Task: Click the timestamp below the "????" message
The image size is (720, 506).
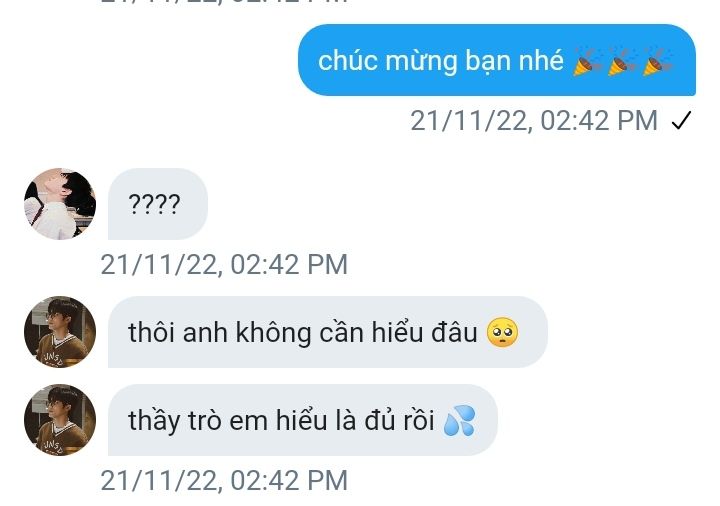Action: [224, 264]
